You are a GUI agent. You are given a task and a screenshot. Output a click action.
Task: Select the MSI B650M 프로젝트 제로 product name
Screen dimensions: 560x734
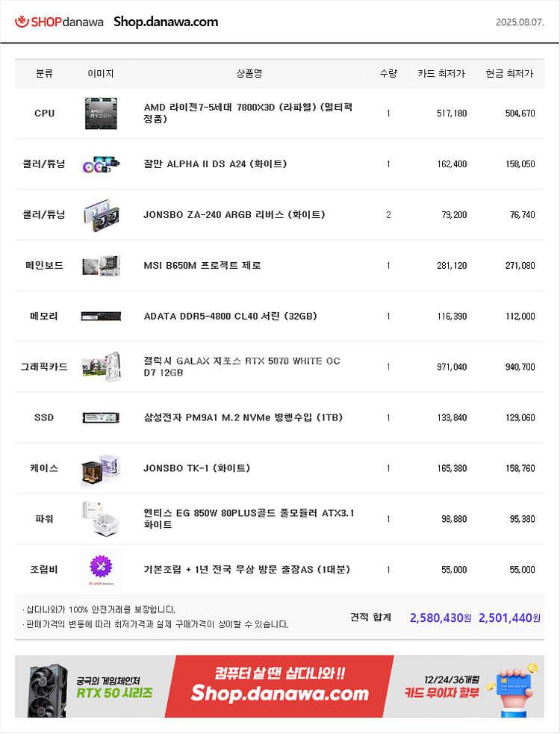202,265
